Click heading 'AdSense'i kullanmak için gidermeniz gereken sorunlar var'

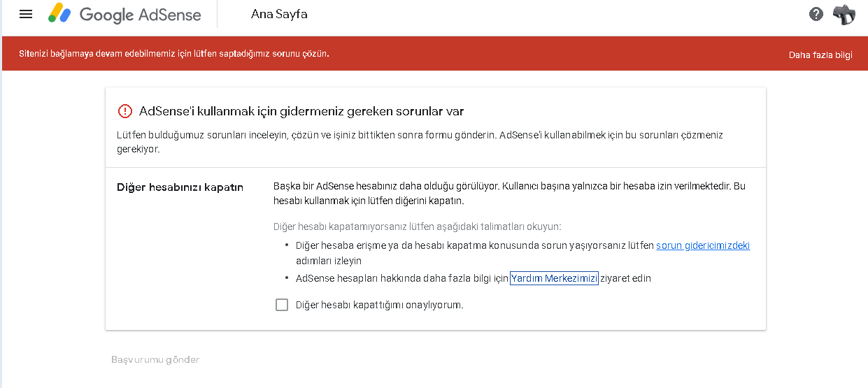tap(301, 111)
